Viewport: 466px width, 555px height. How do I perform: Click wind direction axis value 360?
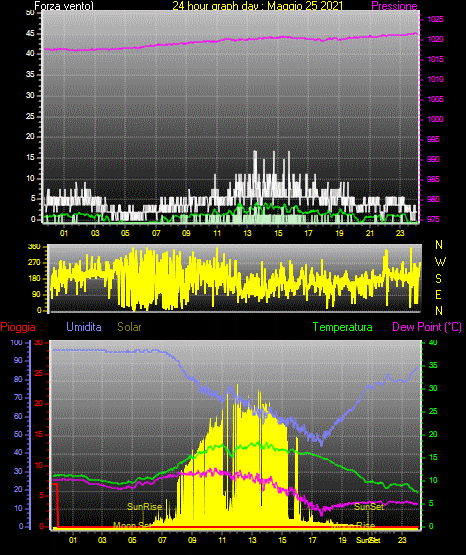point(34,247)
